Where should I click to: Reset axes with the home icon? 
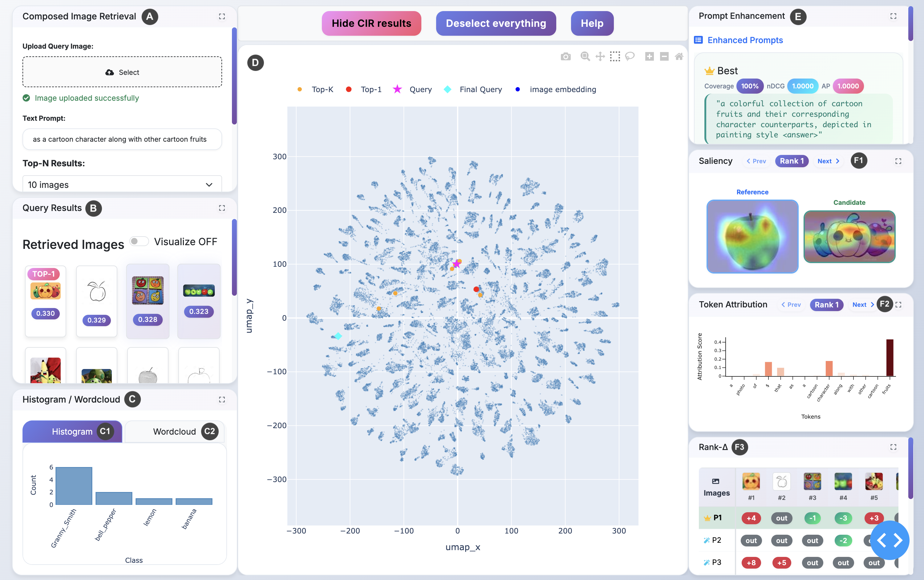pyautogui.click(x=679, y=57)
